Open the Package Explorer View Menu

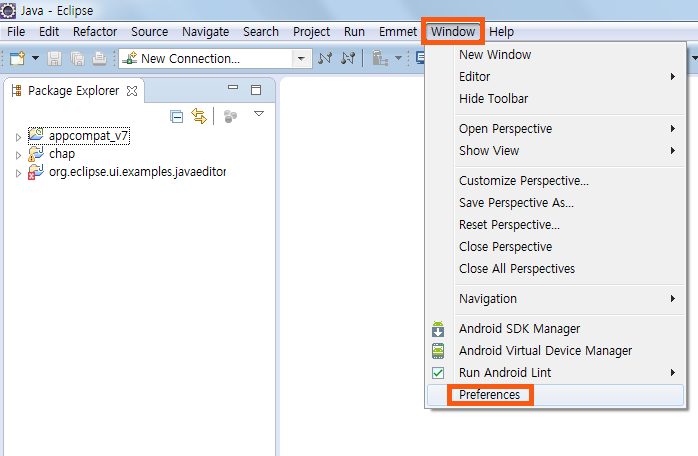259,114
